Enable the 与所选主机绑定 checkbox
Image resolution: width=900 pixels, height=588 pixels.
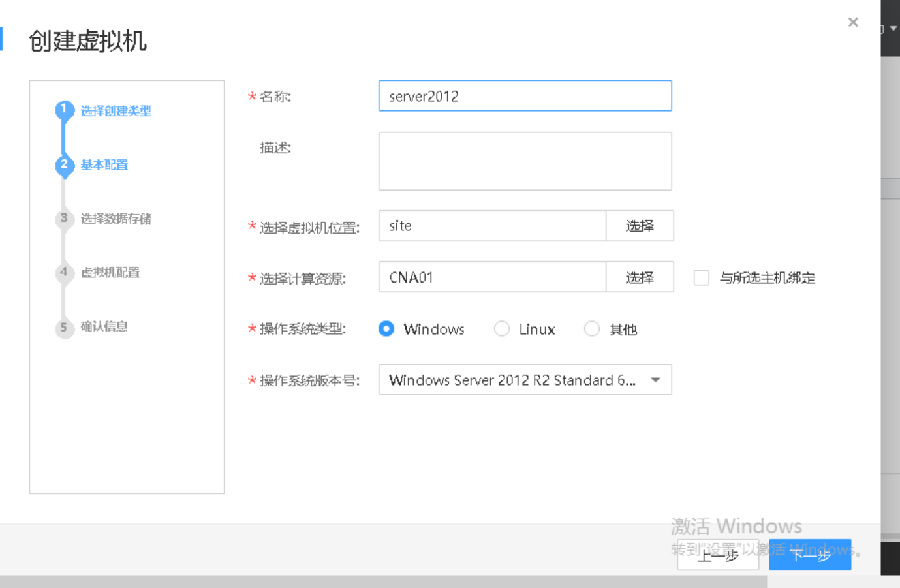pyautogui.click(x=701, y=277)
